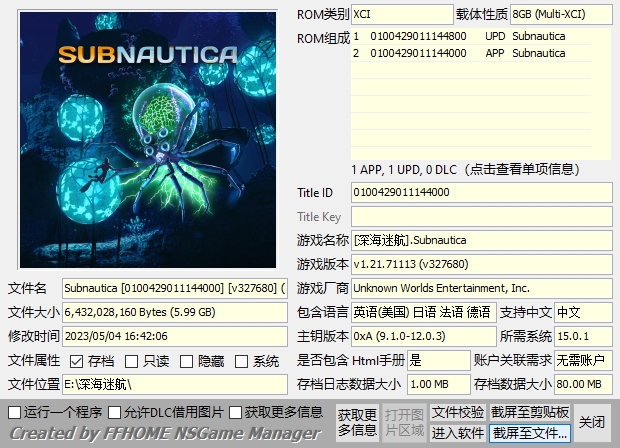
Task: Click the Title ID field
Action: (481, 192)
